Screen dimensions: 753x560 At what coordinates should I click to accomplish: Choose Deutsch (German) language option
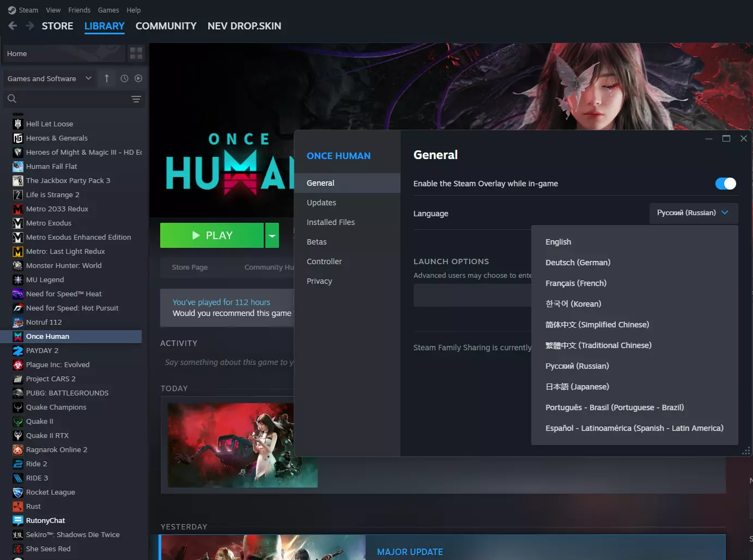pyautogui.click(x=578, y=263)
